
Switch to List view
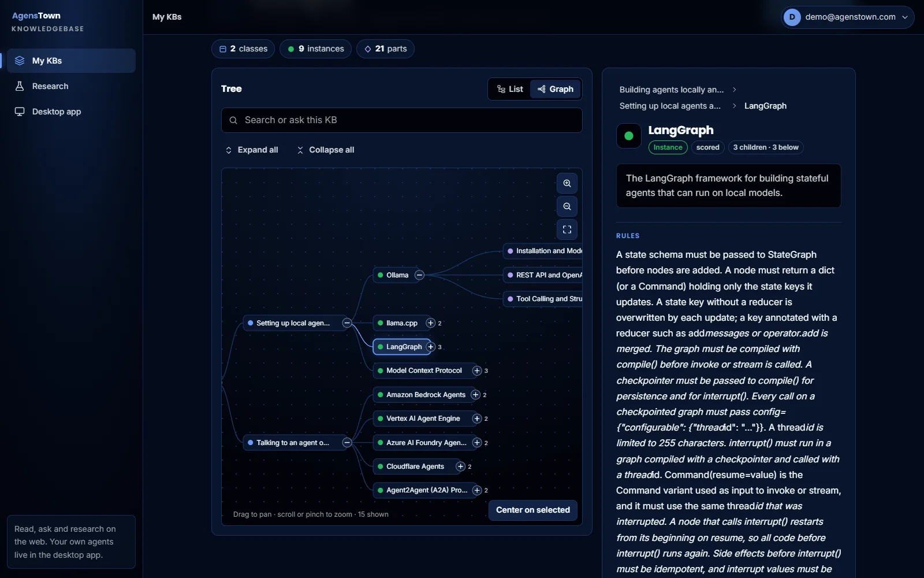pos(510,89)
